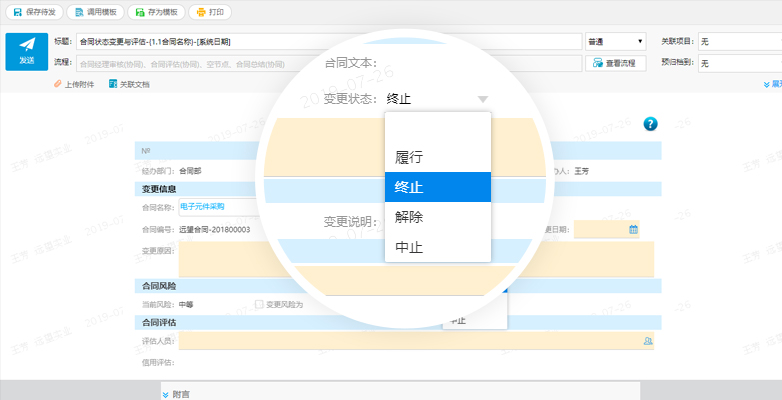782x400 pixels.
Task: Open the 普通 priority dropdown
Action: [x=615, y=41]
